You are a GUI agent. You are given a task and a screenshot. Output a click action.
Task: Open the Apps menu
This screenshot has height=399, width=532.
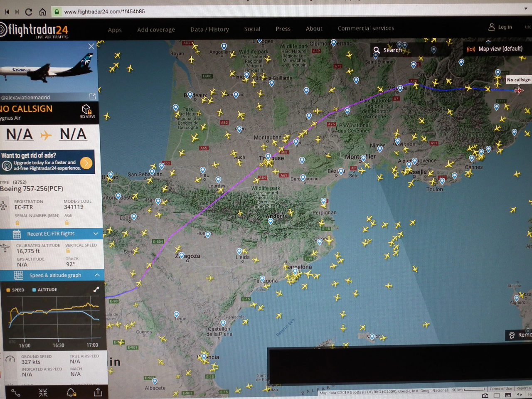click(x=115, y=30)
